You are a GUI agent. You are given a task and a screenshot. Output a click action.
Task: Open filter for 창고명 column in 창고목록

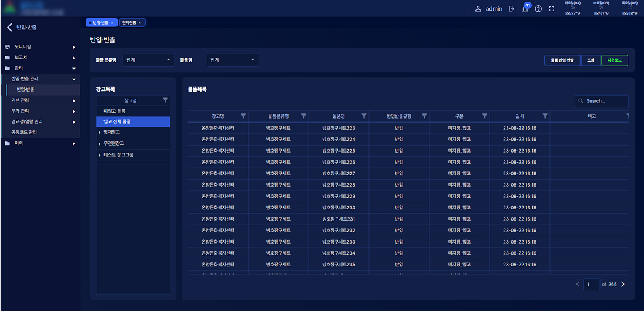165,100
